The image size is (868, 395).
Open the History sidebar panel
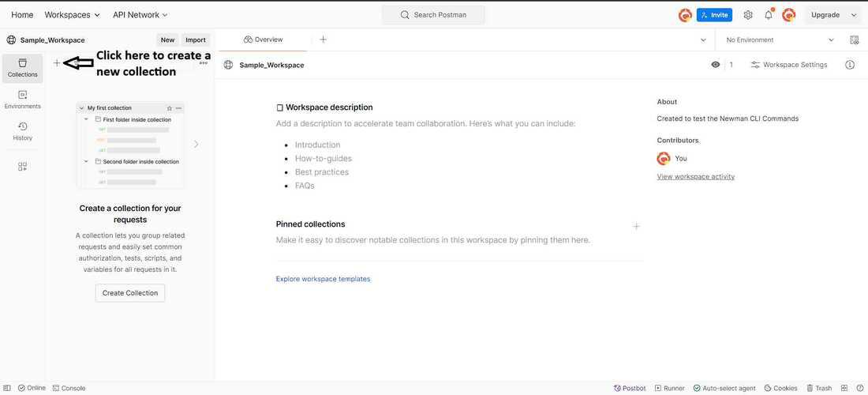[23, 131]
